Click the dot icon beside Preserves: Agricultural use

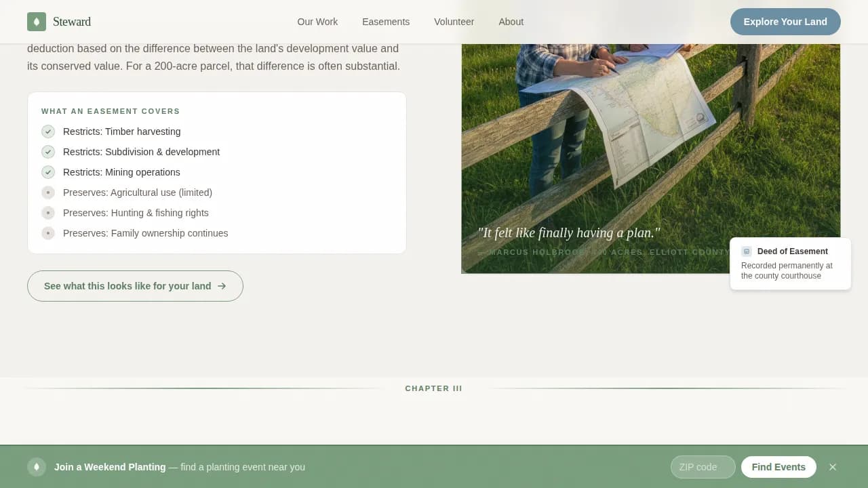click(48, 192)
